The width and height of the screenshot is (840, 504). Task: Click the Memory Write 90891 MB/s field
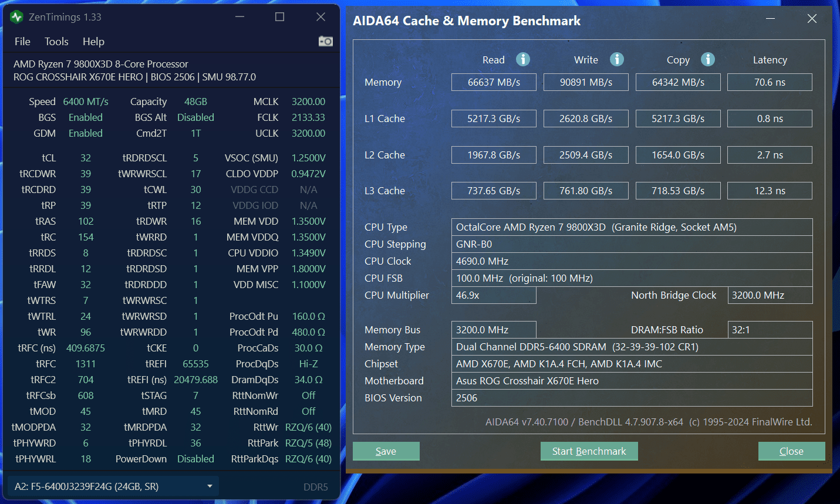coord(586,82)
